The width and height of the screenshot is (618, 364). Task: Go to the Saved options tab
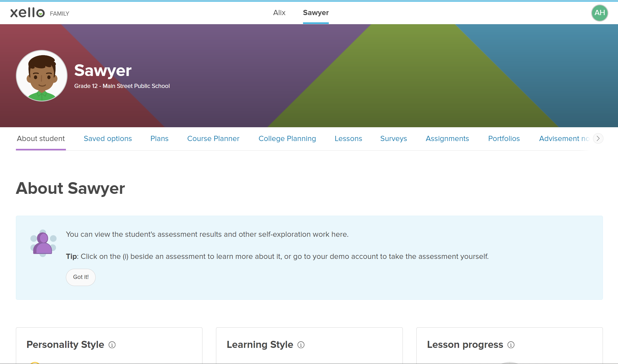[108, 138]
